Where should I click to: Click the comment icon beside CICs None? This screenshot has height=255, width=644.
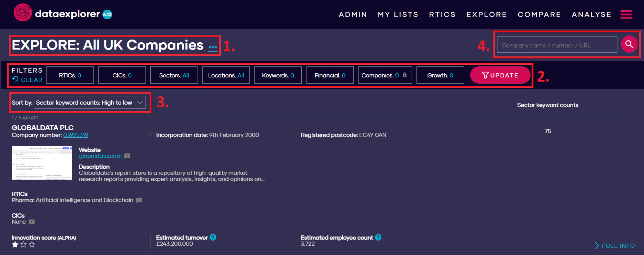pos(32,222)
